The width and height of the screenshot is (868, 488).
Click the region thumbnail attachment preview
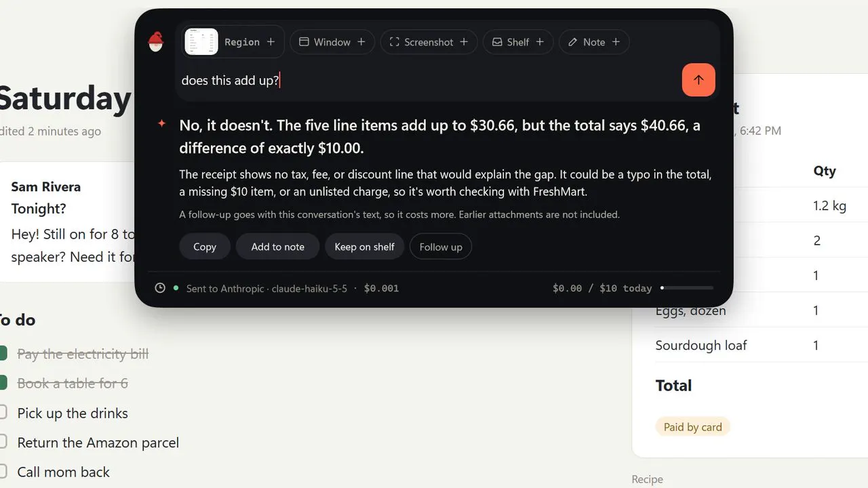point(201,42)
